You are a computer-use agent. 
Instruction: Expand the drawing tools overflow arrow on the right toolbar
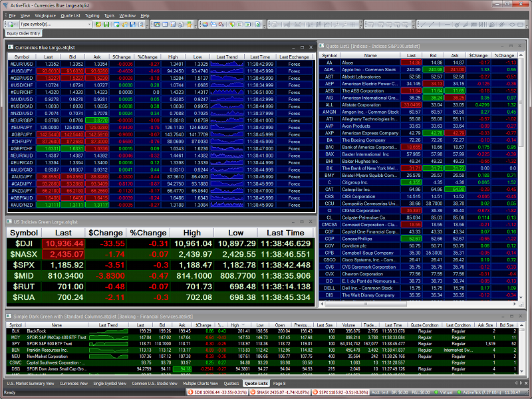[527, 25]
